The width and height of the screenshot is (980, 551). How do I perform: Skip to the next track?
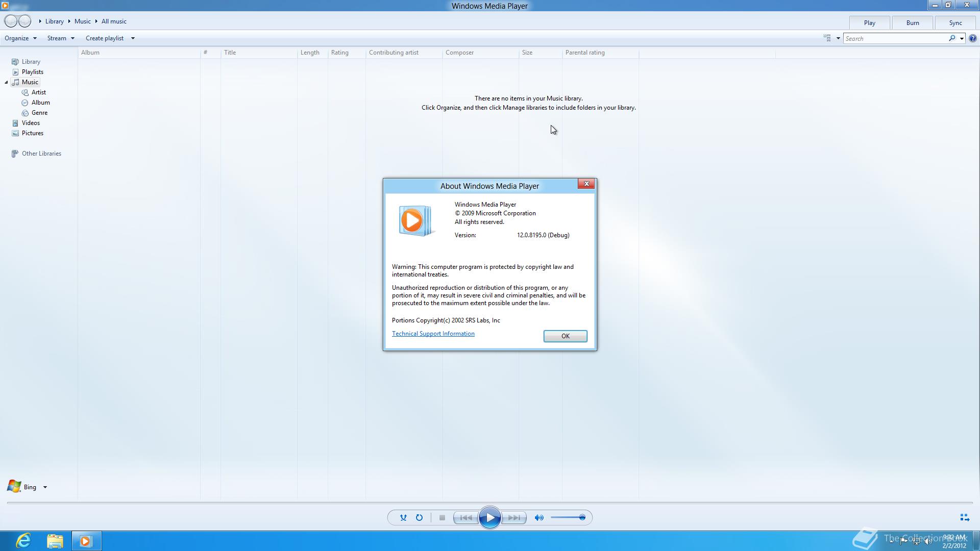[514, 517]
